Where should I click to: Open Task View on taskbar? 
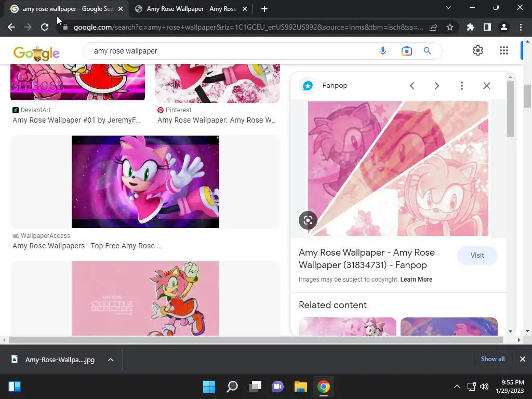[255, 387]
